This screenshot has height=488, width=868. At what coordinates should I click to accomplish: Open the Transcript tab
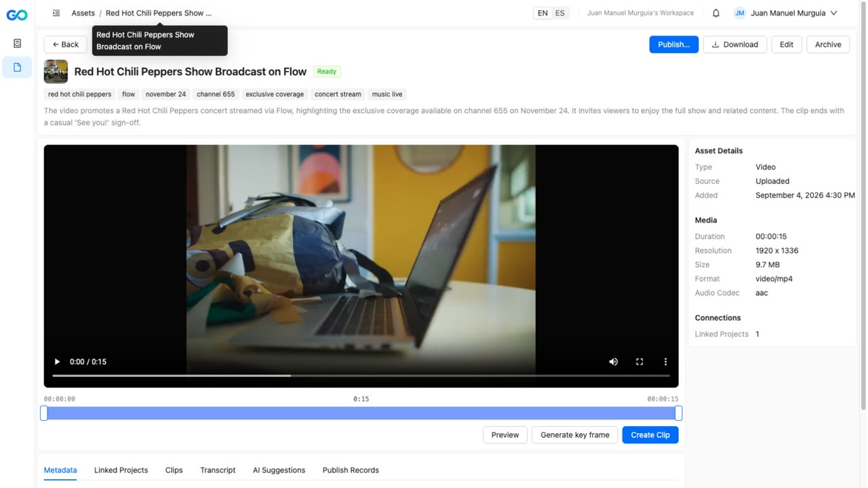[218, 470]
